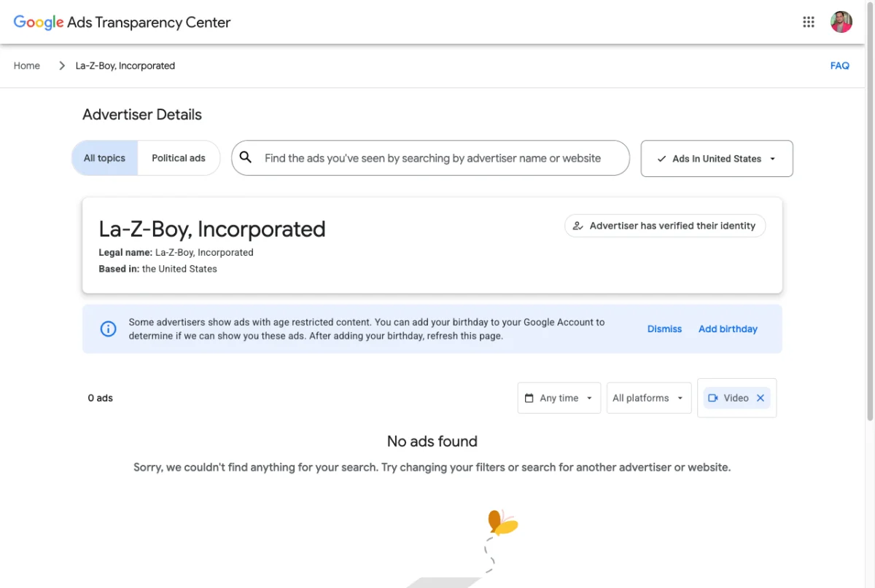Viewport: 875px width, 588px height.
Task: Open the FAQ link
Action: click(x=840, y=66)
